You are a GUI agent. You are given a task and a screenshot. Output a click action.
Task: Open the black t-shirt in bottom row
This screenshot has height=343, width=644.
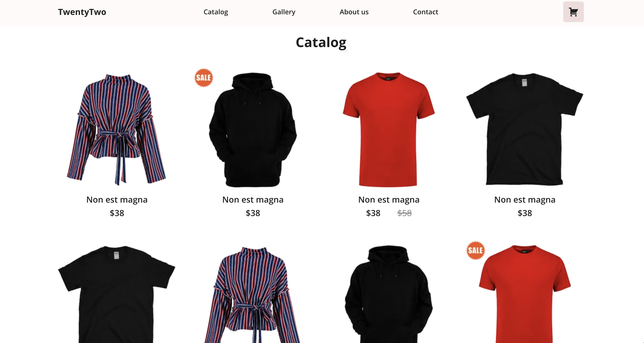[x=117, y=294]
